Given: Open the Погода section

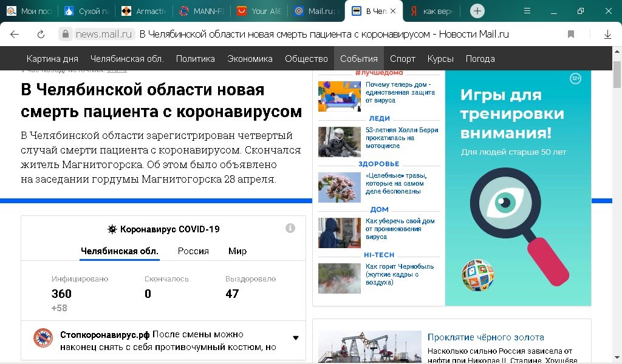Looking at the screenshot, I should [x=480, y=59].
